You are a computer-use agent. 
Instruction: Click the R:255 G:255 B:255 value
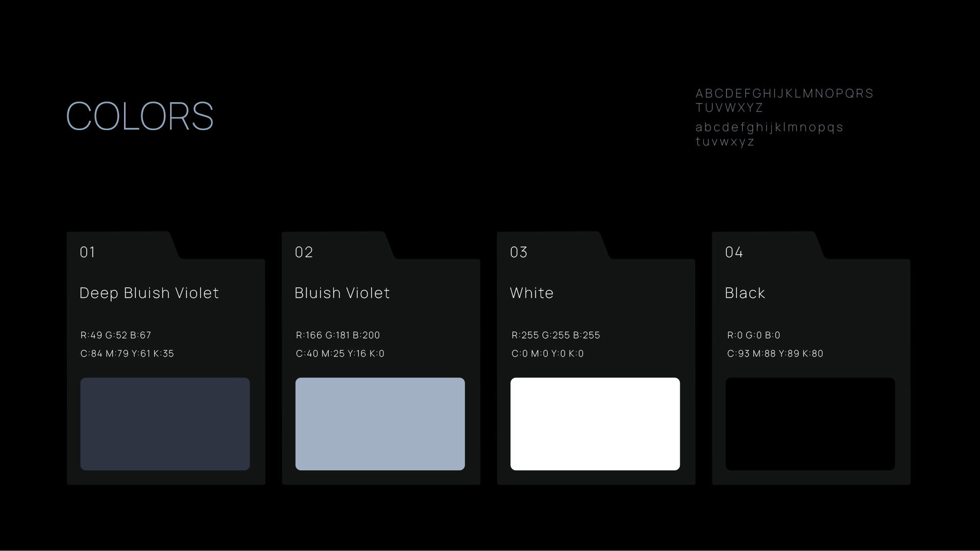click(556, 335)
